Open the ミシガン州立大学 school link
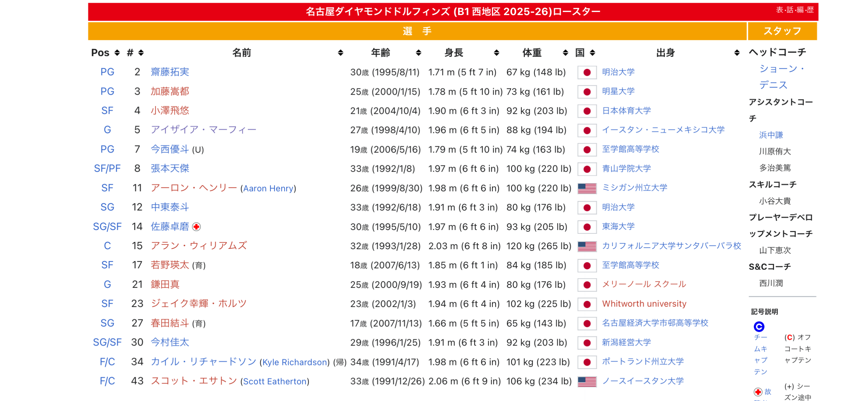The image size is (868, 401). click(x=635, y=188)
